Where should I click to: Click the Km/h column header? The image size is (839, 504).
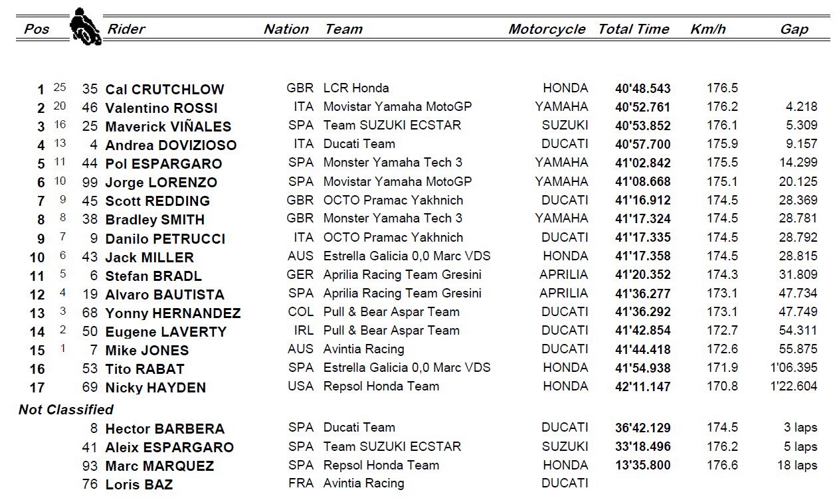click(x=708, y=29)
